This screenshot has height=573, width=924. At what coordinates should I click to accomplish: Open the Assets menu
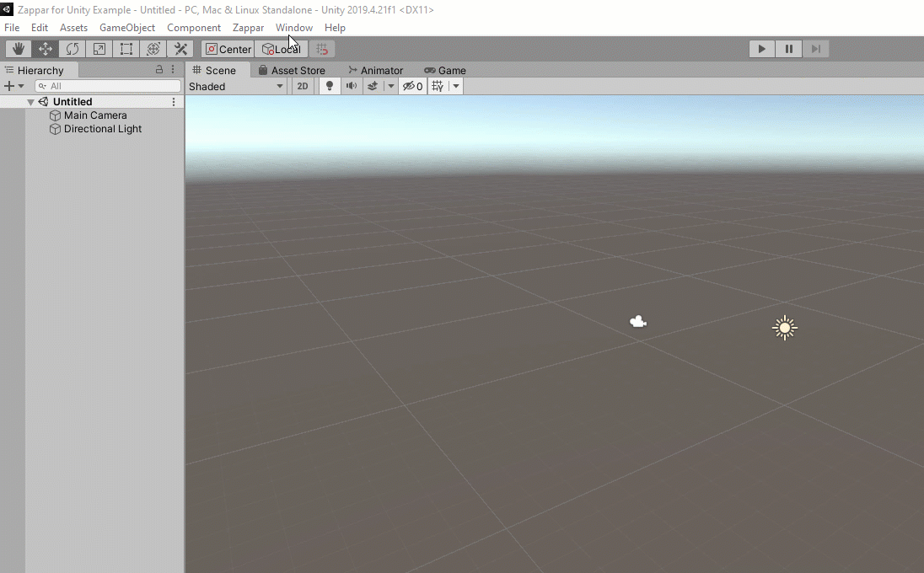click(x=73, y=28)
